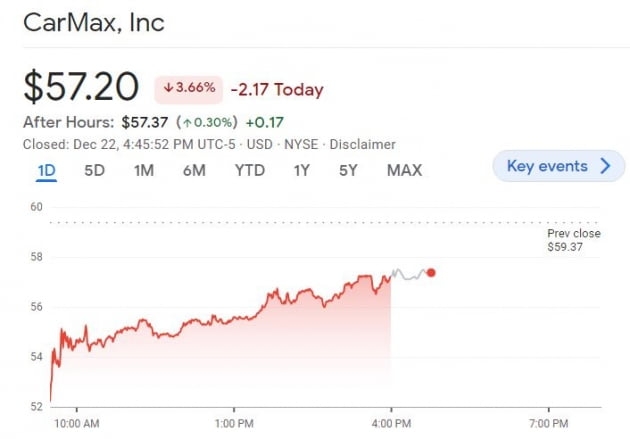This screenshot has width=630, height=439.
Task: Click the red down-arrow percent badge
Action: 186,88
